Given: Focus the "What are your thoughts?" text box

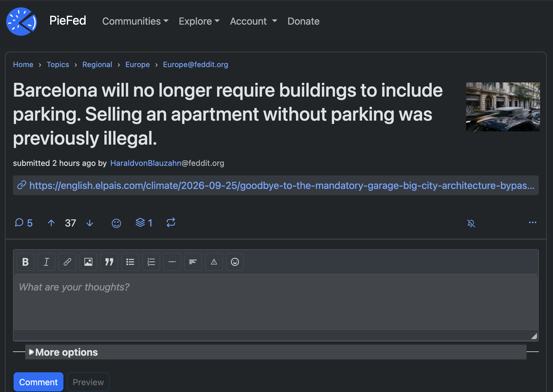Looking at the screenshot, I should coord(276,302).
